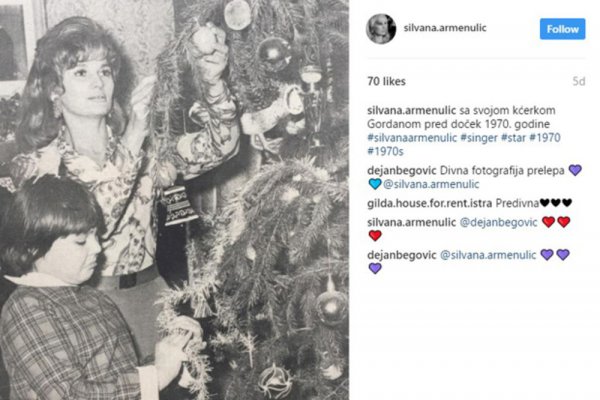The height and width of the screenshot is (400, 600).
Task: Click the @dejanbegovic mention in reply
Action: click(498, 222)
